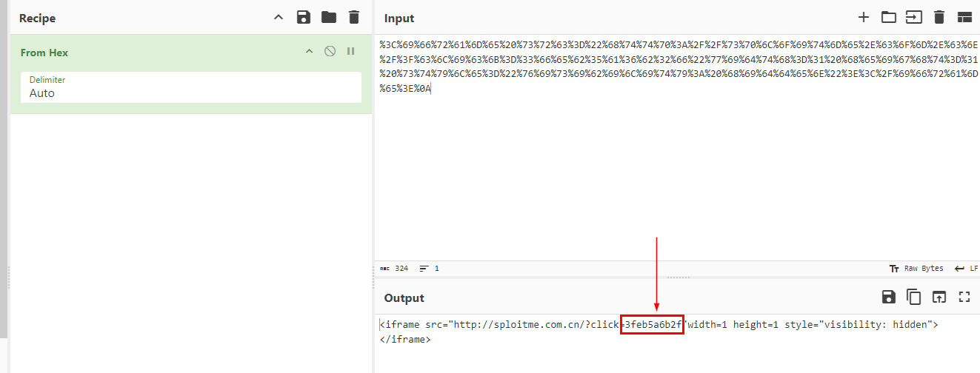This screenshot has height=373, width=980.
Task: Click inside the Input hex text area
Action: click(x=677, y=148)
